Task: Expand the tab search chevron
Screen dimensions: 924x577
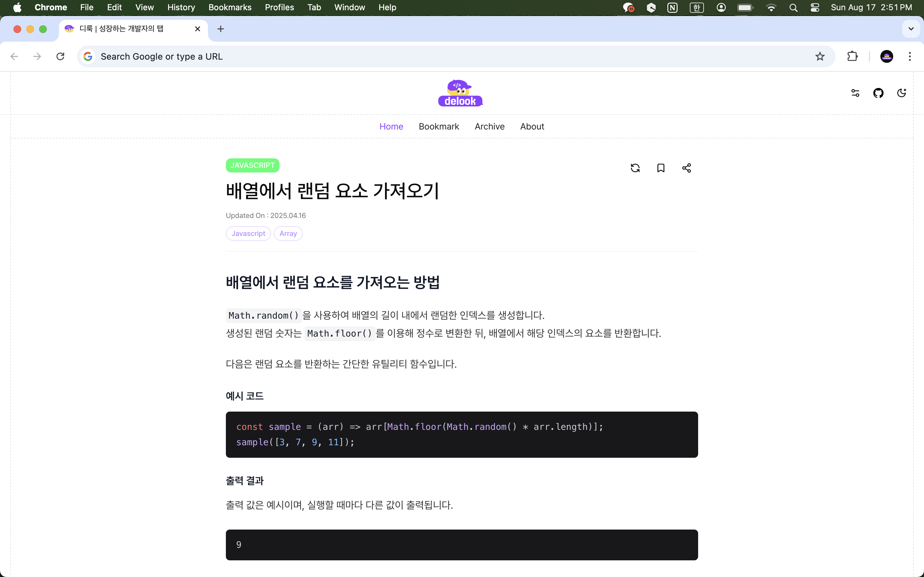Action: pyautogui.click(x=911, y=29)
